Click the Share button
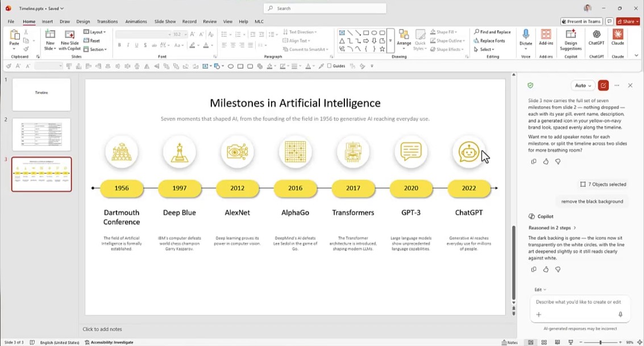 (628, 22)
